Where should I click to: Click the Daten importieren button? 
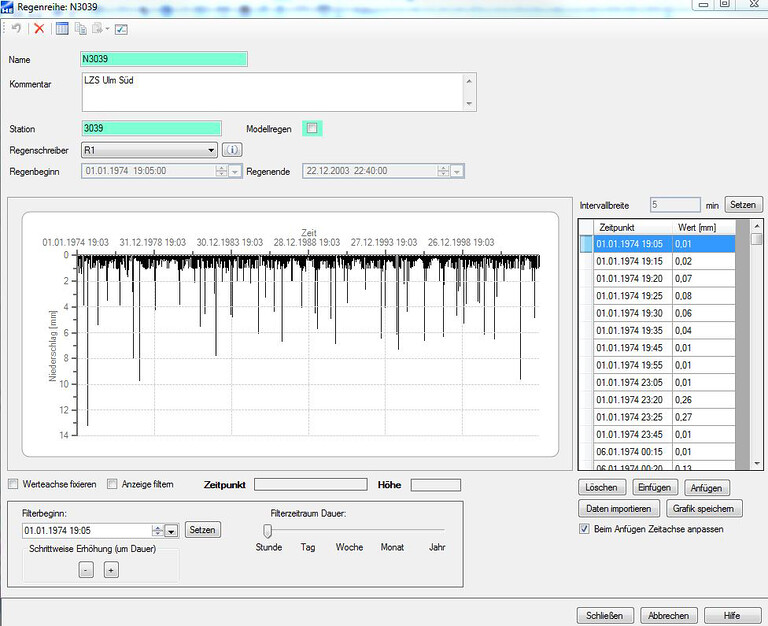(x=620, y=509)
